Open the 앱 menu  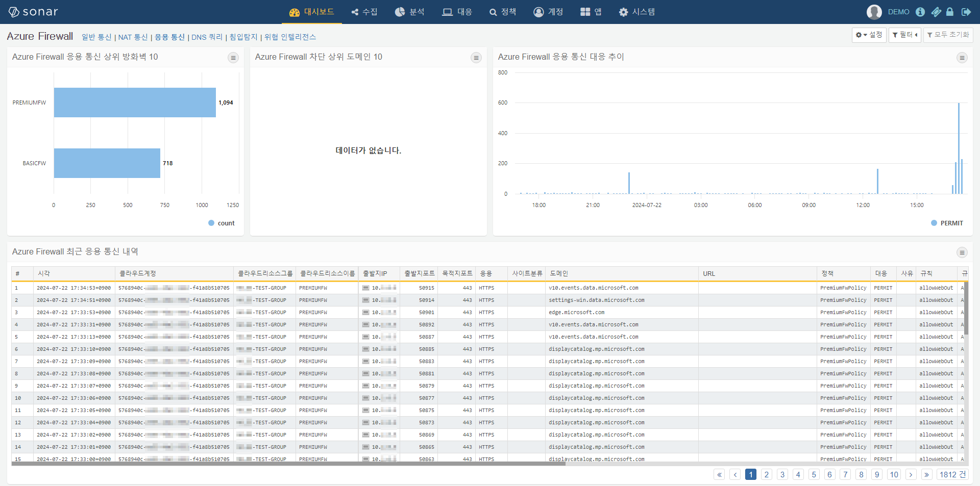(591, 12)
